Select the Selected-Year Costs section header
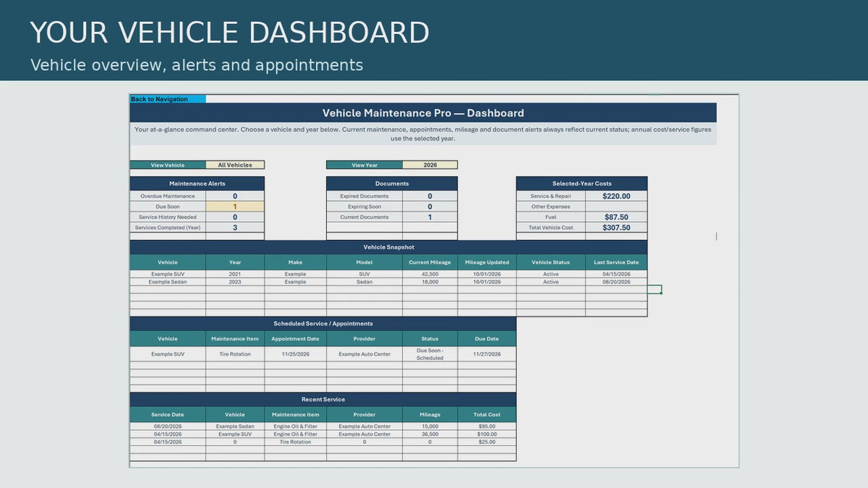Viewport: 868px width, 488px height. [582, 184]
